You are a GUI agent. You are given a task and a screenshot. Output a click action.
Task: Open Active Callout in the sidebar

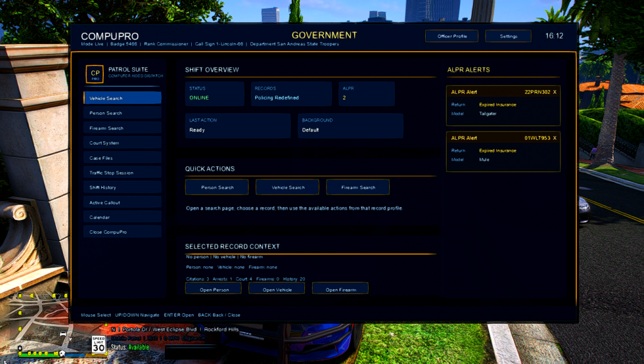click(123, 202)
